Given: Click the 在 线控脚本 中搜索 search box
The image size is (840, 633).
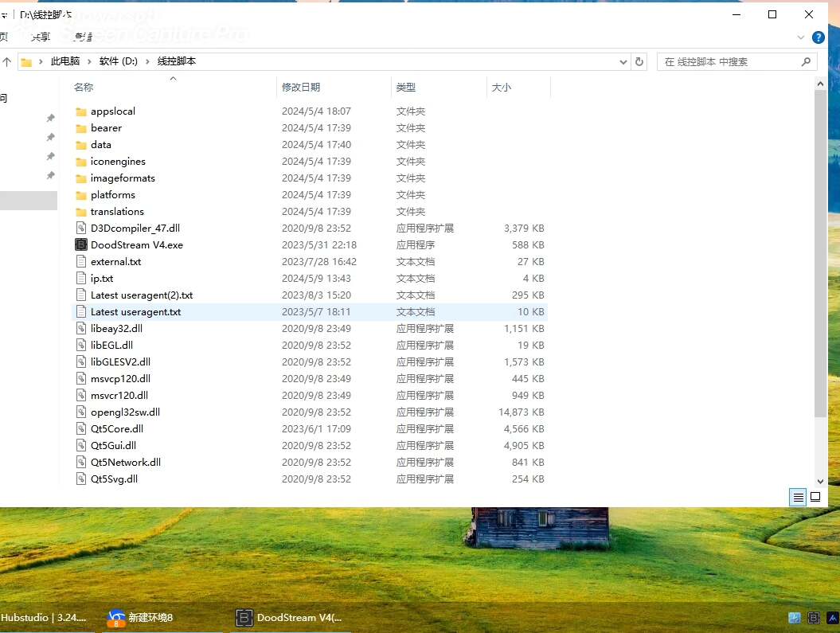Looking at the screenshot, I should (x=729, y=61).
